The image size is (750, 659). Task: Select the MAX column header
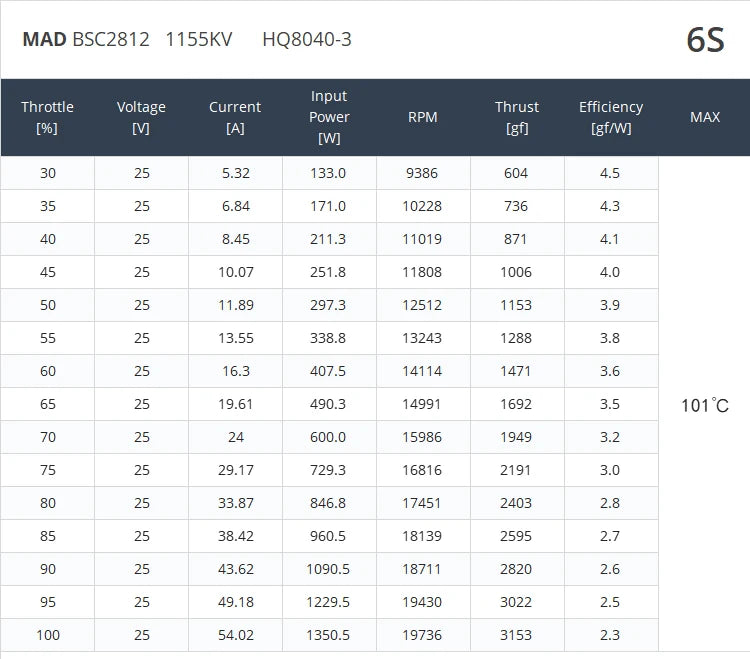coord(705,117)
